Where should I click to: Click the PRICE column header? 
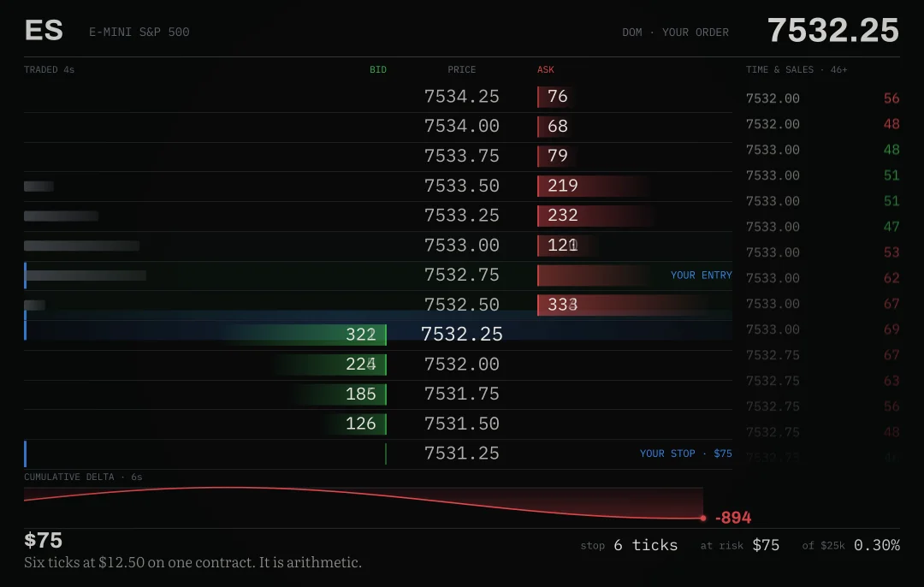pos(461,69)
